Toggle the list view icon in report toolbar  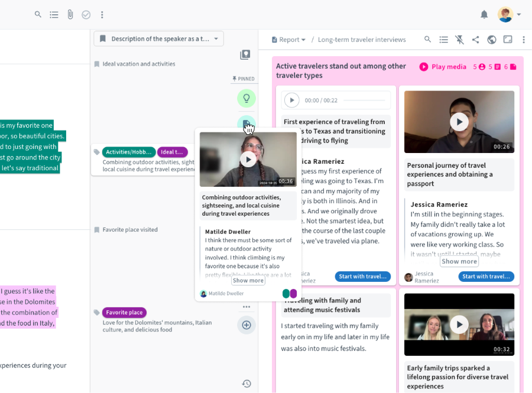point(443,40)
